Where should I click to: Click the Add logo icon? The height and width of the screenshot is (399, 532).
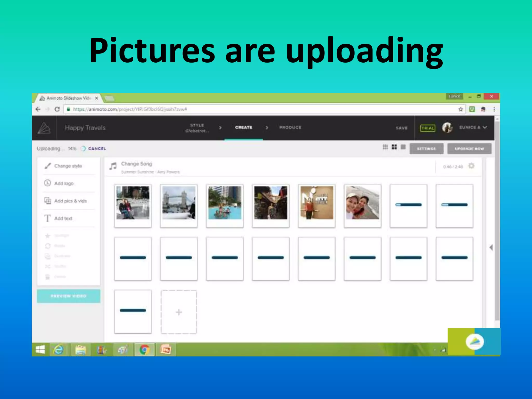48,183
